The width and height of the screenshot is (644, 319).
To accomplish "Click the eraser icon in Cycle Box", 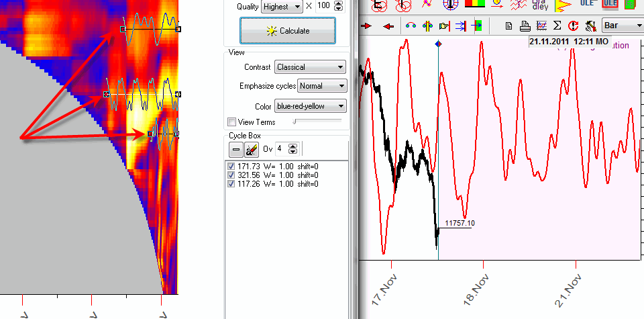I will click(251, 149).
